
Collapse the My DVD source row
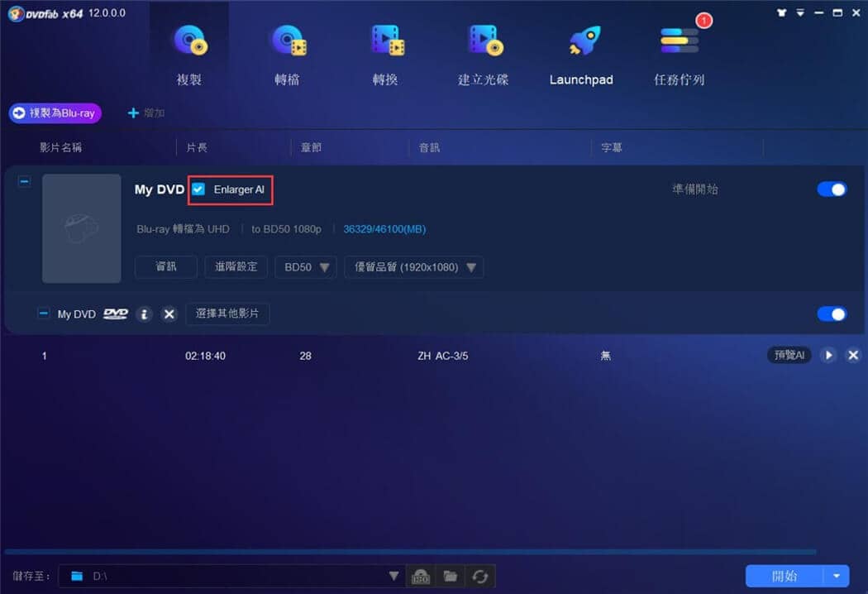43,314
